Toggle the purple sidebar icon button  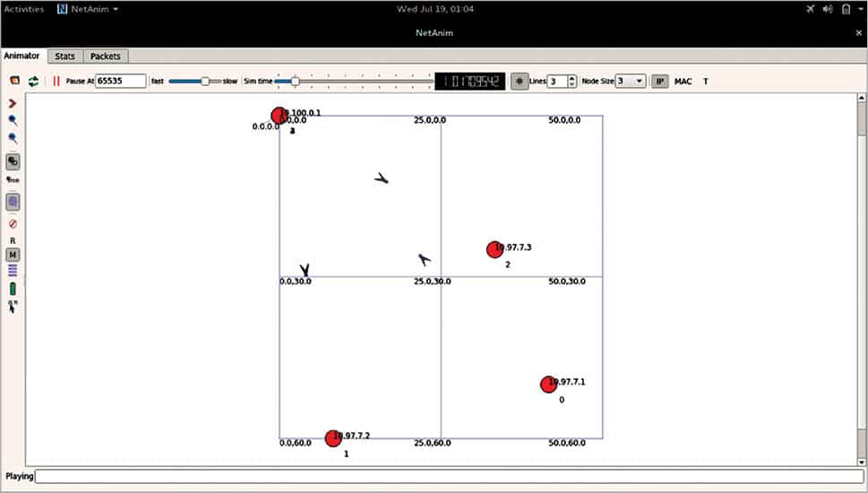coord(13,203)
